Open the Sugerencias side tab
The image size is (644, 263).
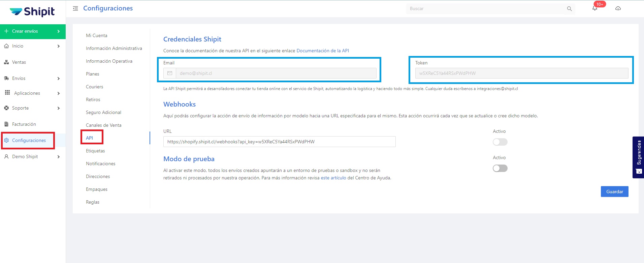tap(638, 157)
